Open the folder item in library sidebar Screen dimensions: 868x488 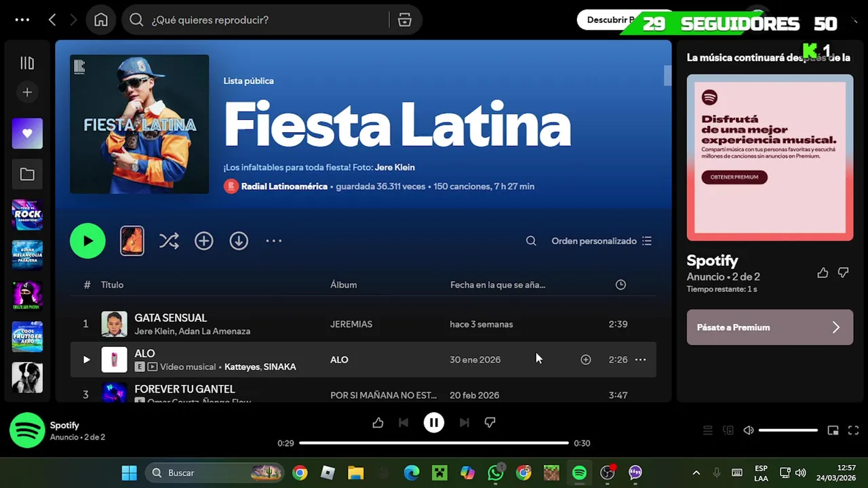click(x=27, y=174)
